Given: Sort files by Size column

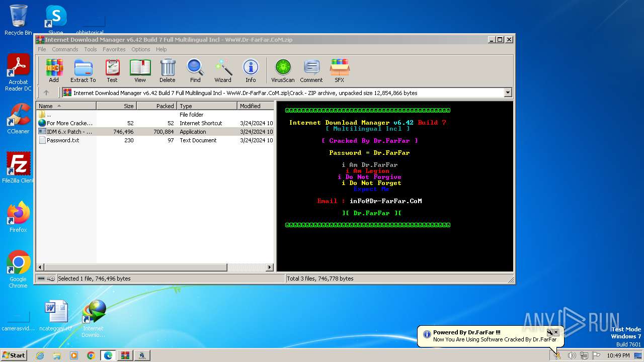Looking at the screenshot, I should [116, 106].
